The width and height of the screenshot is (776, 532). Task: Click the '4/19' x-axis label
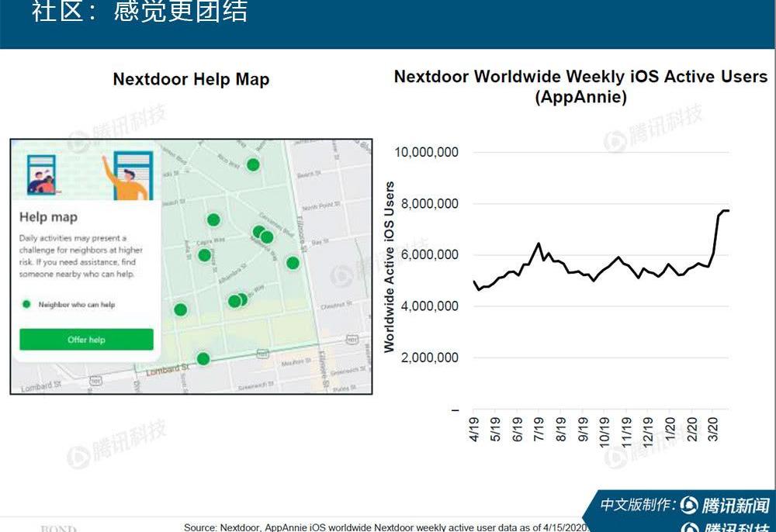[x=473, y=429]
